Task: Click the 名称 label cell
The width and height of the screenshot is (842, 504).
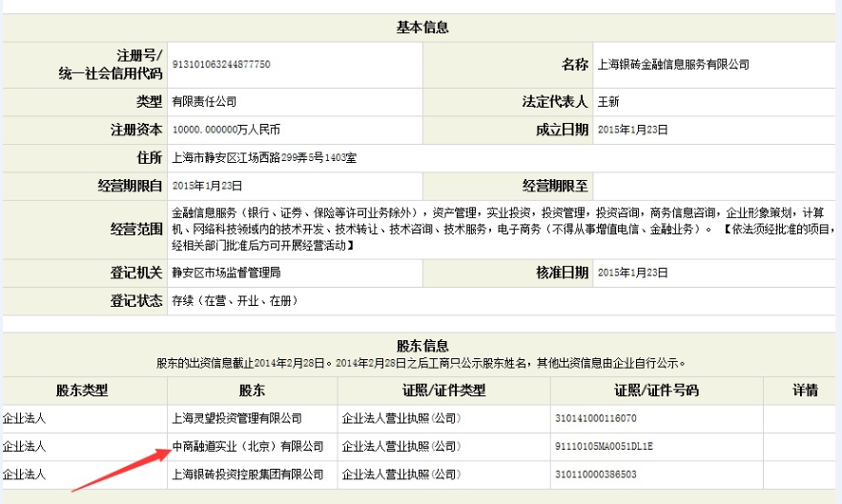Action: [508, 65]
